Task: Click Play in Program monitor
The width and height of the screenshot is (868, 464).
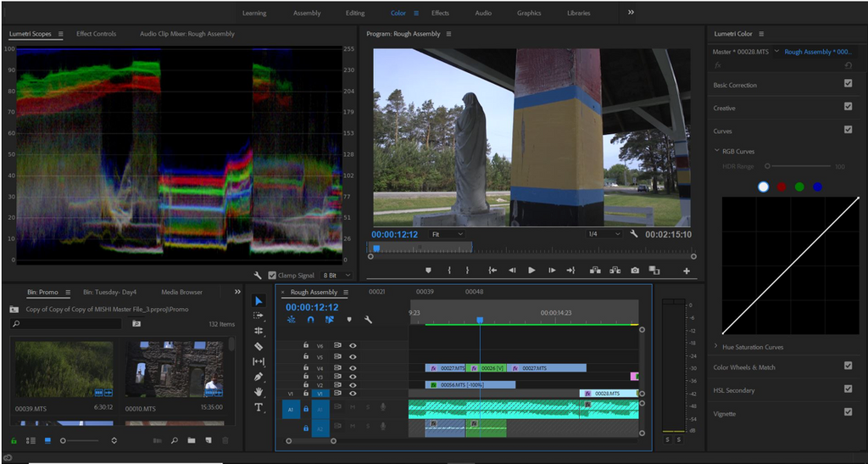Action: coord(531,271)
